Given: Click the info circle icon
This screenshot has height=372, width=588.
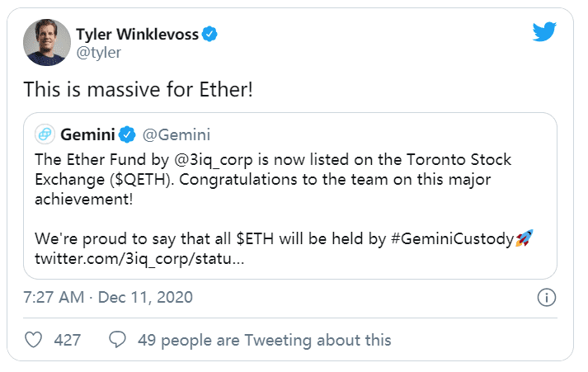Looking at the screenshot, I should (545, 297).
